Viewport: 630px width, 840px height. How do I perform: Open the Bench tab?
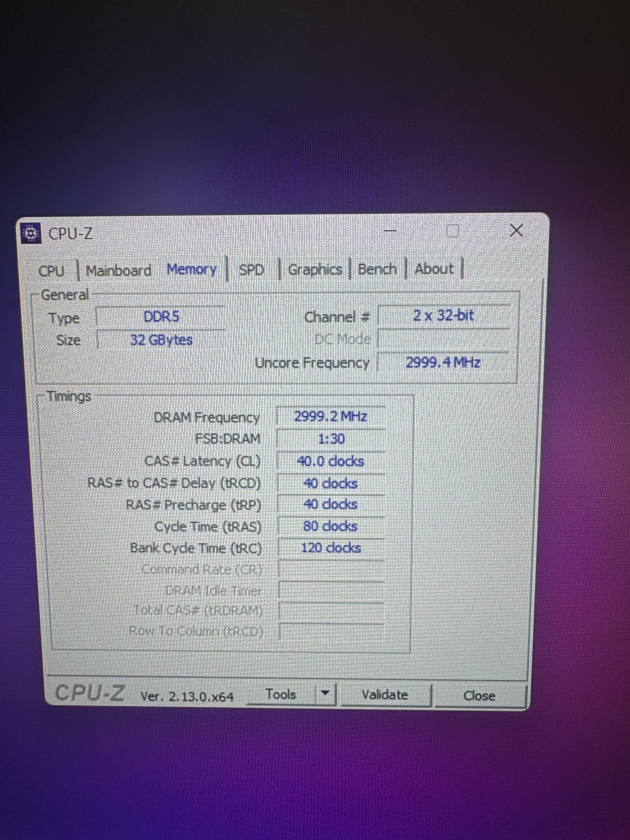(377, 269)
